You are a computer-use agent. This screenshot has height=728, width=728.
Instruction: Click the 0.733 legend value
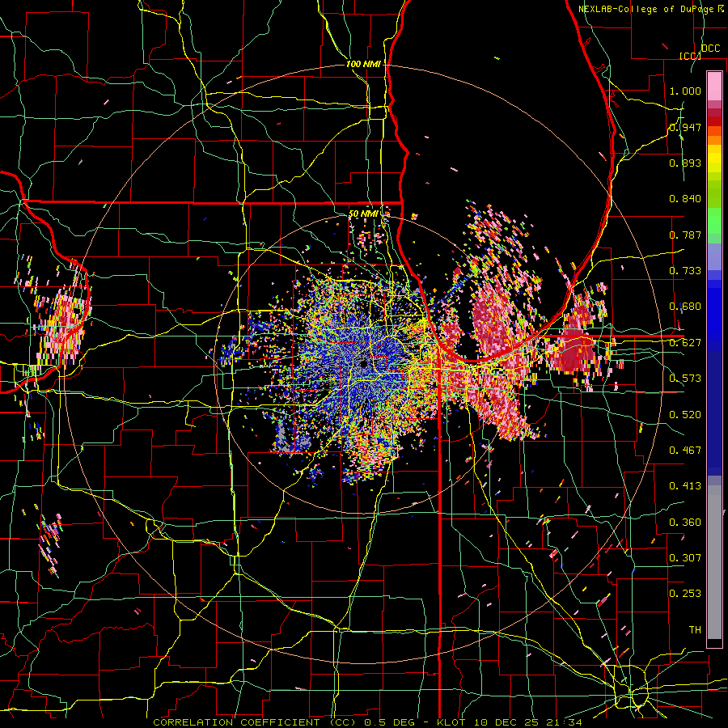click(x=685, y=271)
